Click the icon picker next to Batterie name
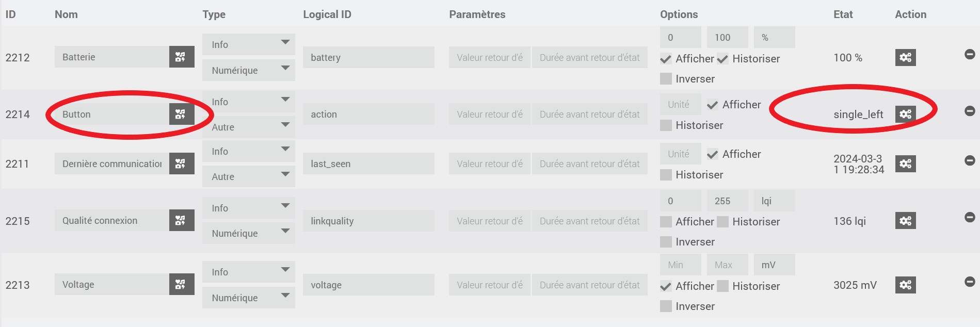The image size is (980, 327). (x=181, y=57)
